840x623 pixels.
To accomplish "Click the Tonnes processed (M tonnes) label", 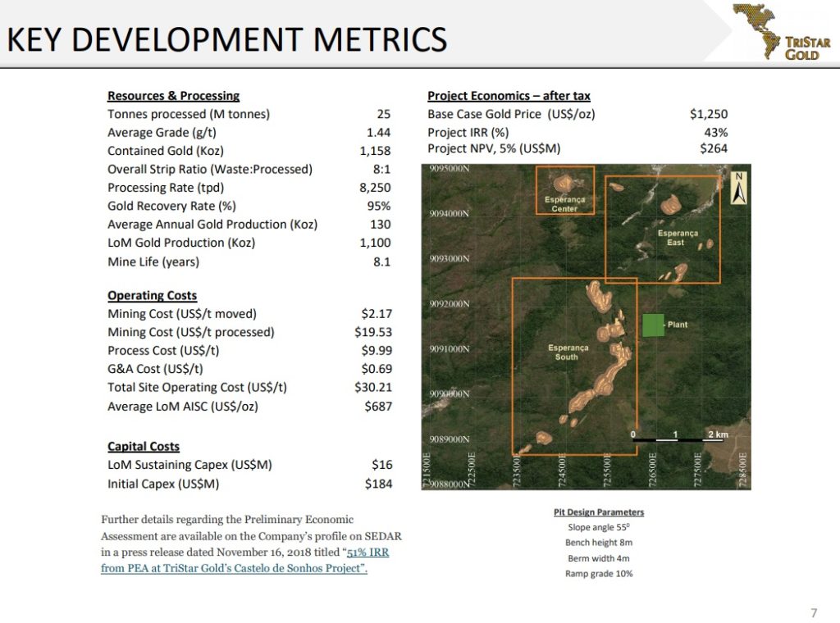I will point(189,114).
